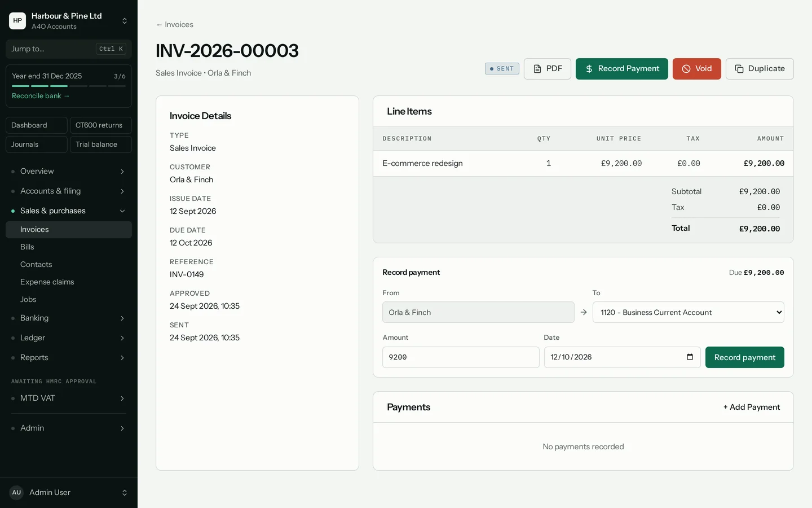This screenshot has width=812, height=508.
Task: Submit with the green Record payment button
Action: point(744,357)
